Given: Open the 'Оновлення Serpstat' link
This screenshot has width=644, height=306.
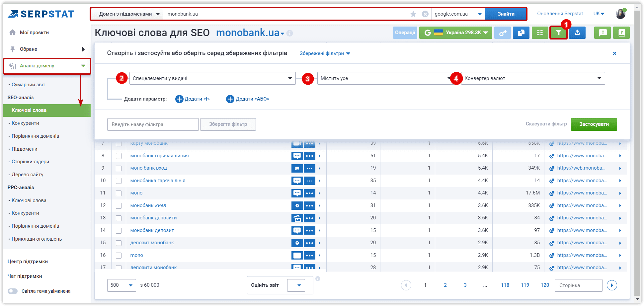Looking at the screenshot, I should click(x=560, y=14).
